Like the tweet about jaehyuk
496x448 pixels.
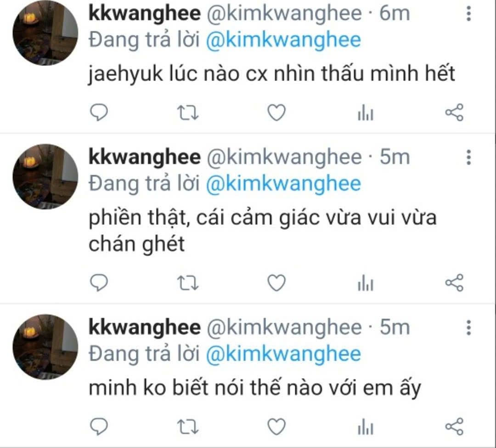pyautogui.click(x=277, y=113)
